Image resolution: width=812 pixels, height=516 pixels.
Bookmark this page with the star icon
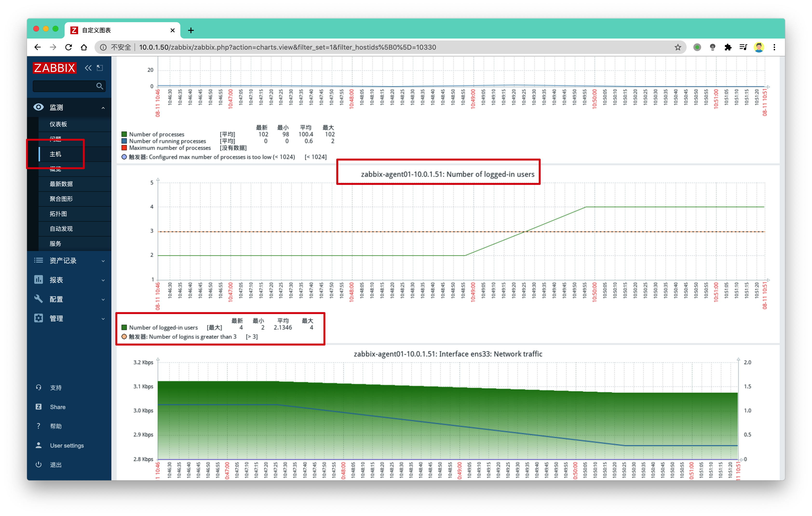click(x=678, y=47)
